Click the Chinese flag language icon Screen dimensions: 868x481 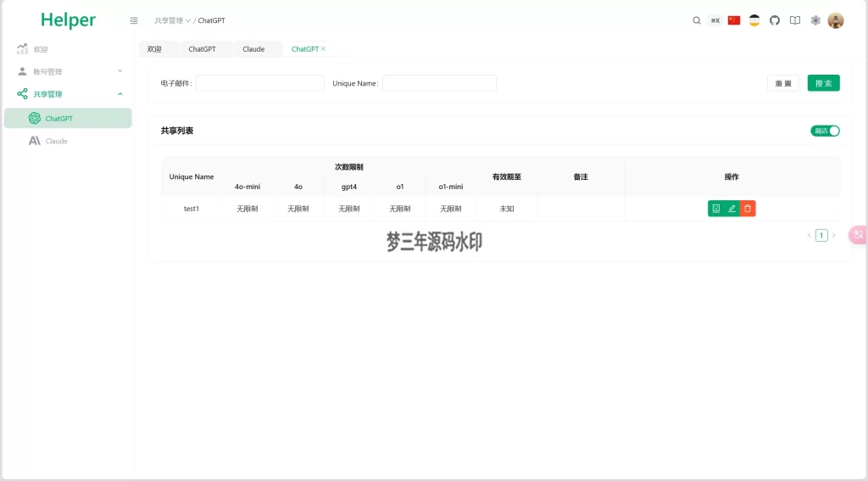click(x=734, y=20)
